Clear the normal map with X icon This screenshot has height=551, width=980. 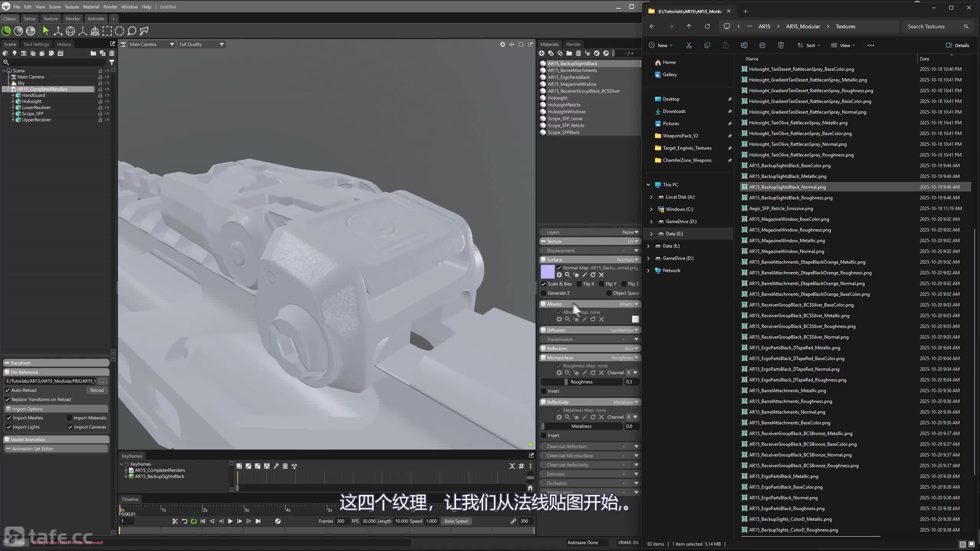pyautogui.click(x=601, y=275)
